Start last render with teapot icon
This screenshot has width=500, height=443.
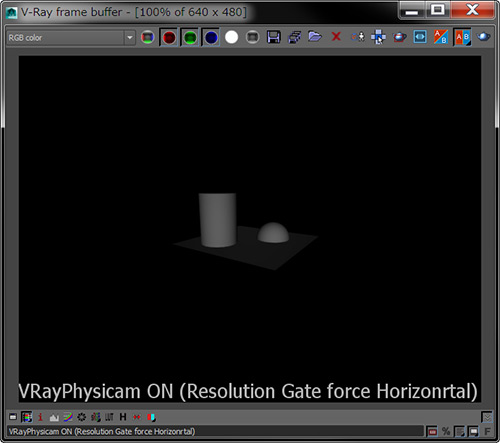[483, 37]
